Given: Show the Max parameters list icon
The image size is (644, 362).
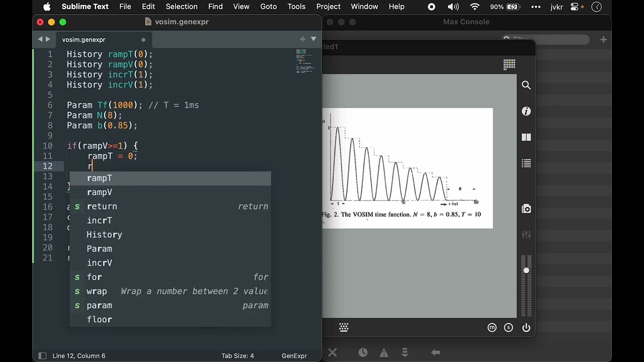Looking at the screenshot, I should pos(526,163).
